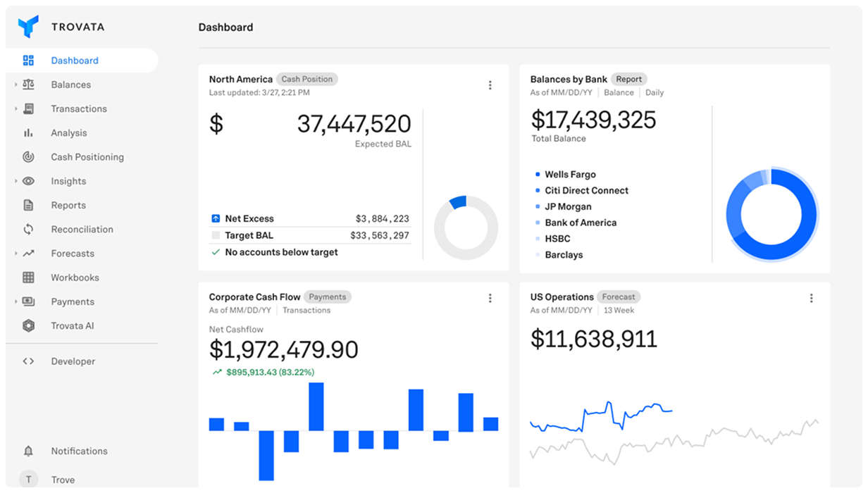This screenshot has height=493, width=868.
Task: Open North America card options menu
Action: [490, 85]
